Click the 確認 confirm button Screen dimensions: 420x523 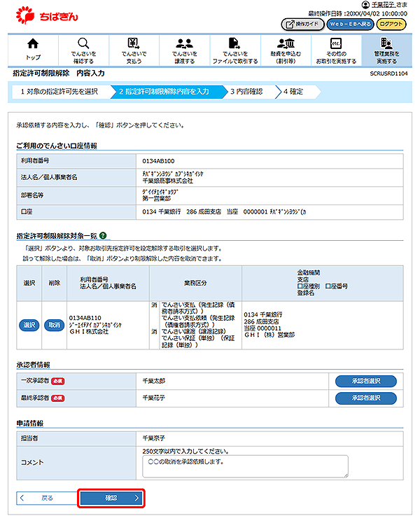point(111,498)
